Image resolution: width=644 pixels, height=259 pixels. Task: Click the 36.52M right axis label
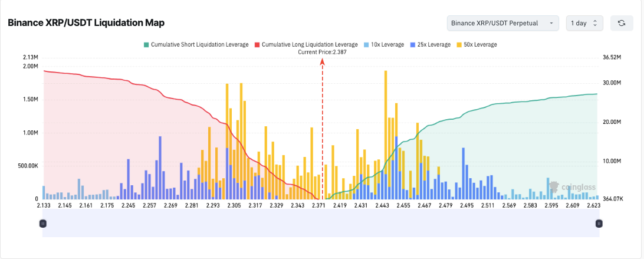coord(612,57)
